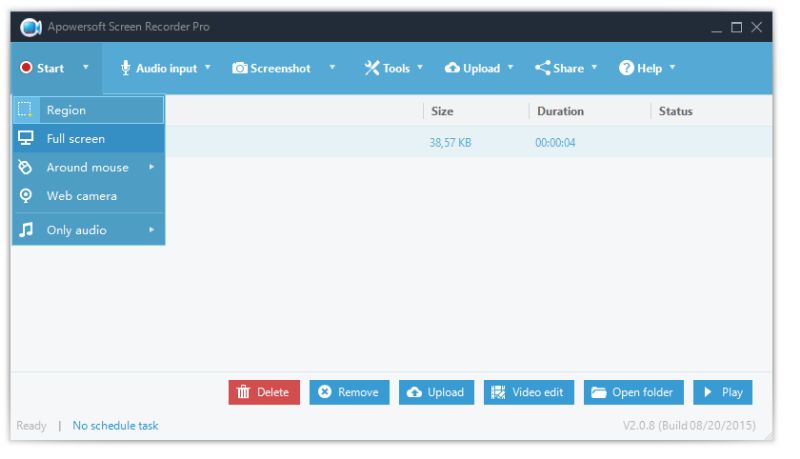The width and height of the screenshot is (800, 459).
Task: Select the 00:00:04 duration cell
Action: coord(555,142)
